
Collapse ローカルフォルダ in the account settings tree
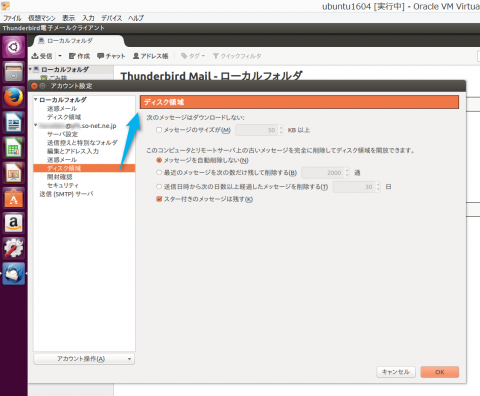pos(36,100)
